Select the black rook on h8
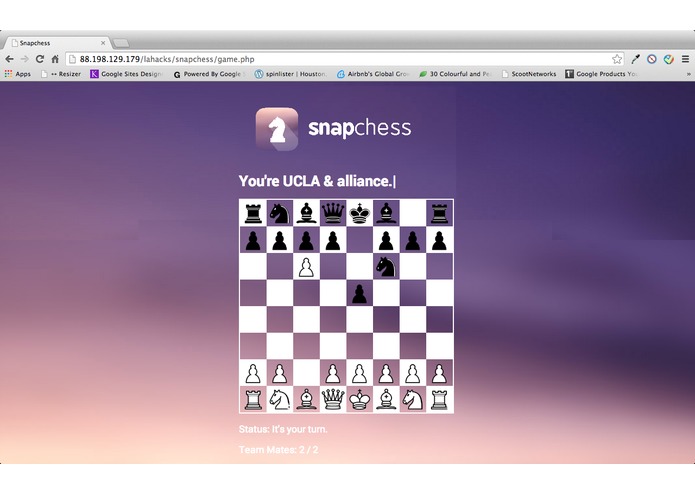 (x=439, y=214)
